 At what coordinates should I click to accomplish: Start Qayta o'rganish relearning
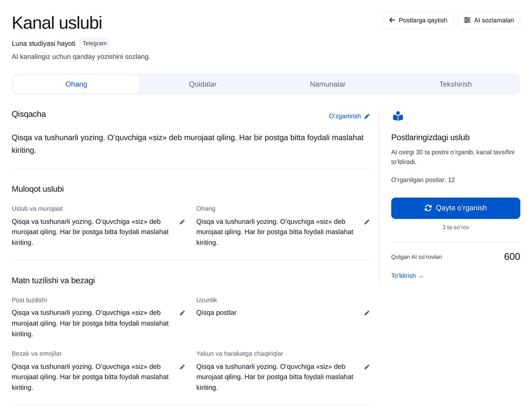[455, 208]
